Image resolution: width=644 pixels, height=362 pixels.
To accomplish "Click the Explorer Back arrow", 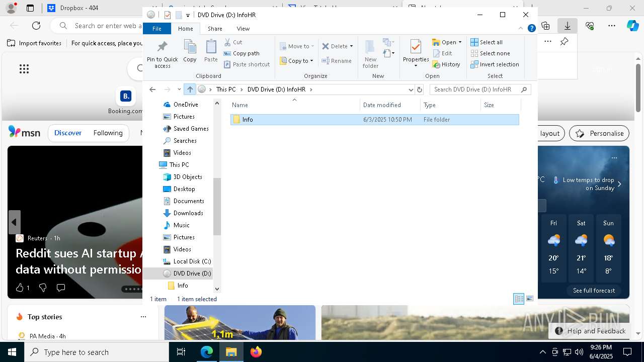I will coord(152,89).
